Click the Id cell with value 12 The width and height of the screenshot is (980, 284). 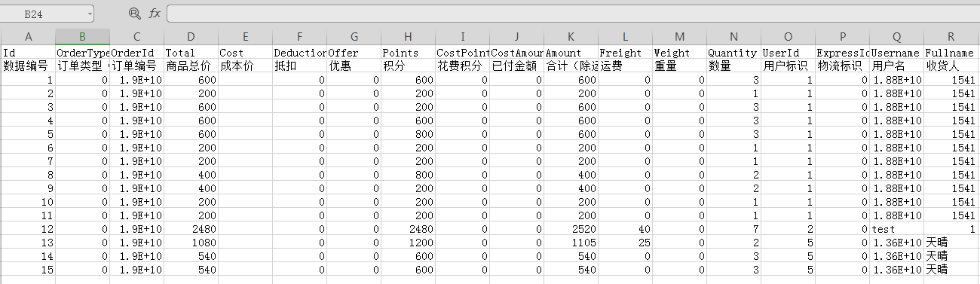coord(29,229)
